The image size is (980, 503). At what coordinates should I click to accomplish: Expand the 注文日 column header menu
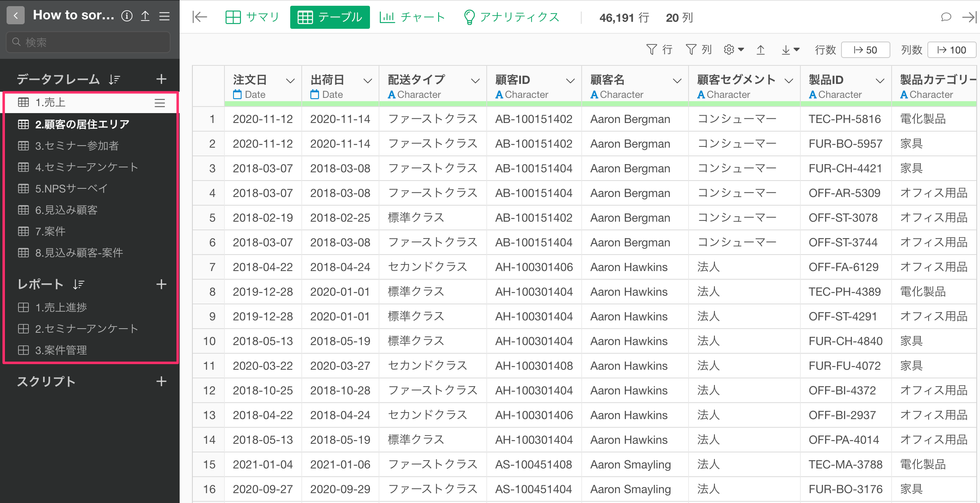tap(290, 81)
